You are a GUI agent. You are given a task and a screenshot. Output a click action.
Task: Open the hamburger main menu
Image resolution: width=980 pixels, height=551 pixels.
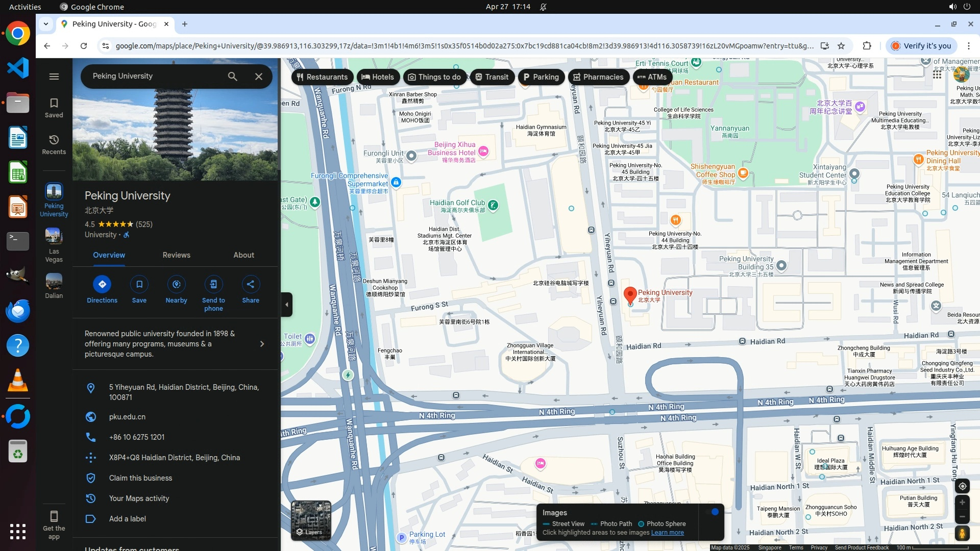coord(54,77)
